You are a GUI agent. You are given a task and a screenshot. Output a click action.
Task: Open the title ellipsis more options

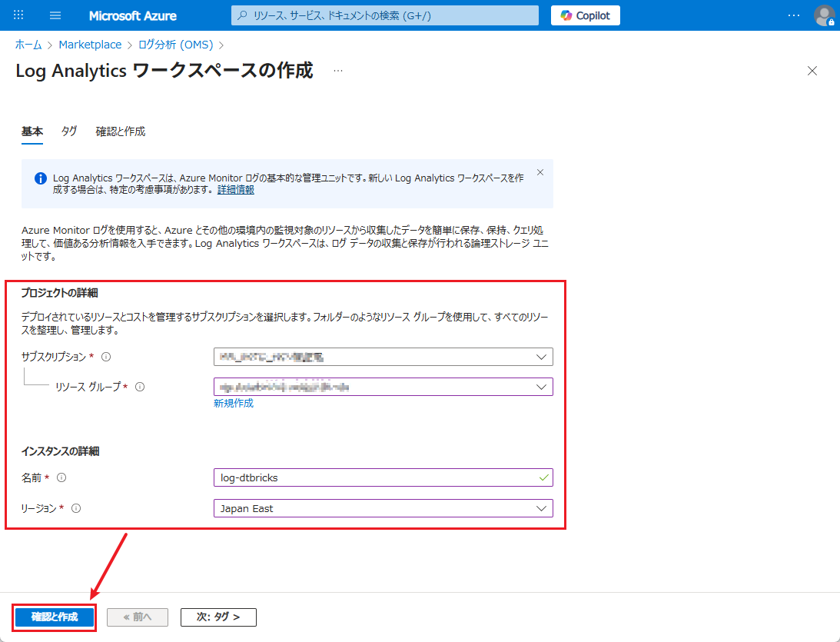tap(337, 71)
